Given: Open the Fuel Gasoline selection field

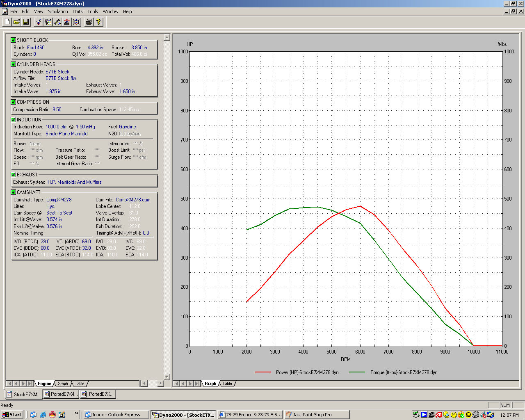Looking at the screenshot, I should tap(127, 127).
